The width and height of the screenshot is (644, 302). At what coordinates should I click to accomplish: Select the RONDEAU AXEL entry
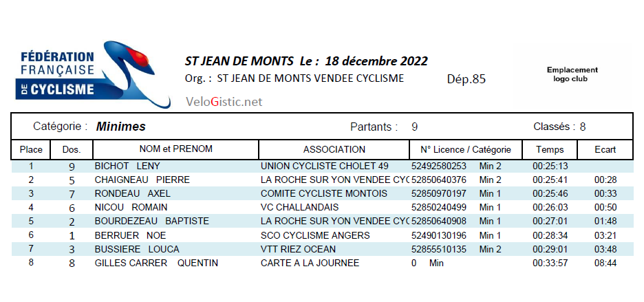(132, 193)
